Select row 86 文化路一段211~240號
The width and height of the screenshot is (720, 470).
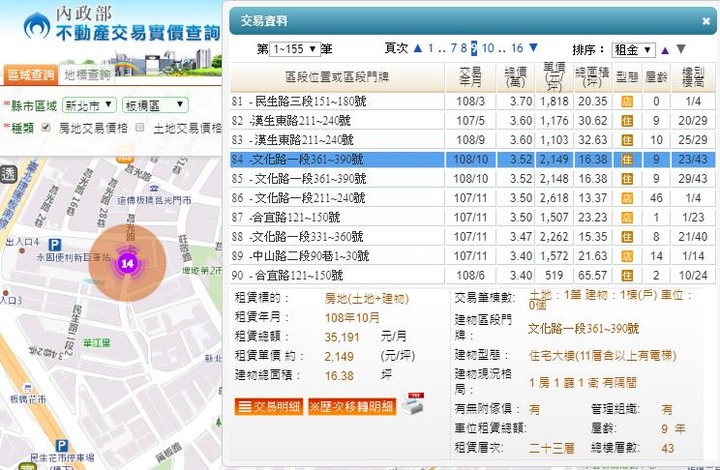pos(472,198)
